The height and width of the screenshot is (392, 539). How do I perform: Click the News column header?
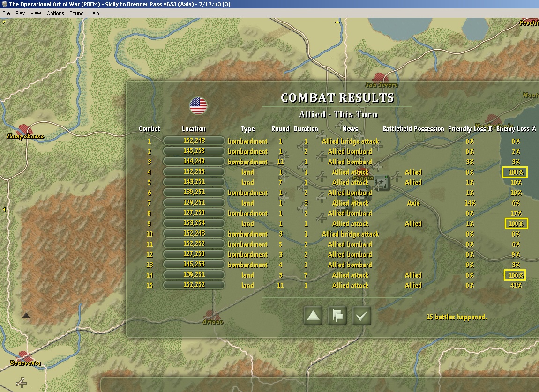pos(350,129)
